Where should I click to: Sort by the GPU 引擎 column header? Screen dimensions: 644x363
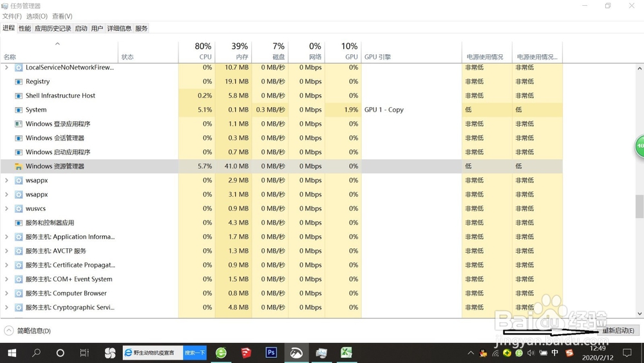click(x=412, y=52)
